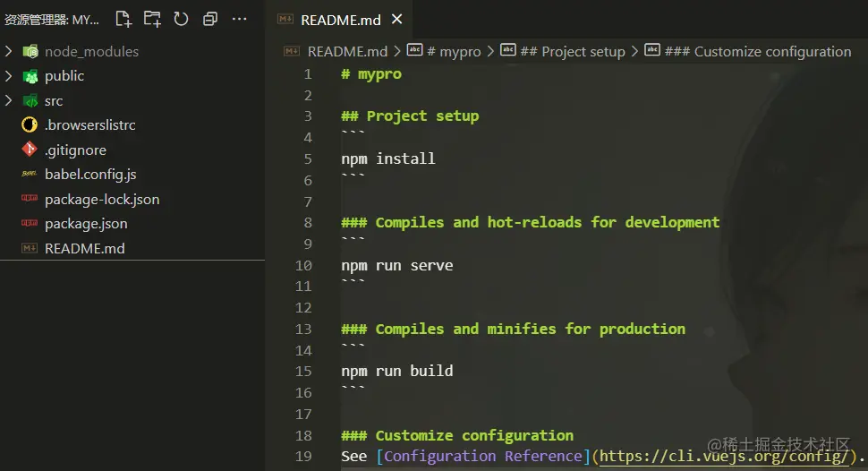Screen dimensions: 868x471
Task: Open the https://cli.vuejs.org/config/ URL
Action: click(724, 456)
